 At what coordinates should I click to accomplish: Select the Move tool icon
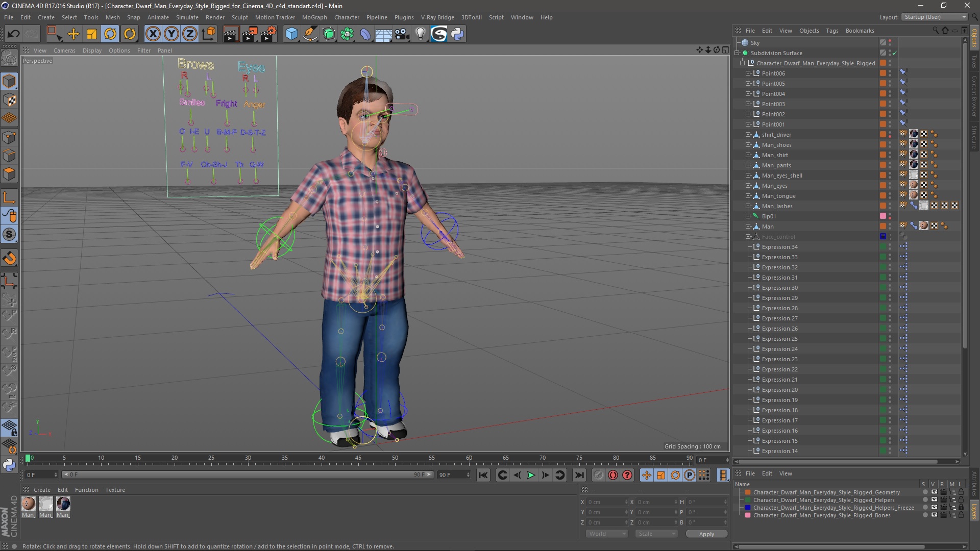click(73, 34)
